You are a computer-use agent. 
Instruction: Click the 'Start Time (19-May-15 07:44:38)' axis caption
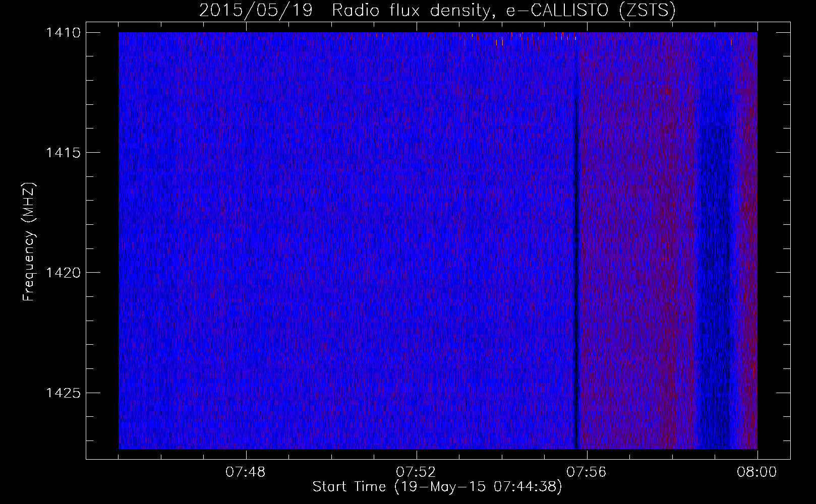tap(437, 487)
